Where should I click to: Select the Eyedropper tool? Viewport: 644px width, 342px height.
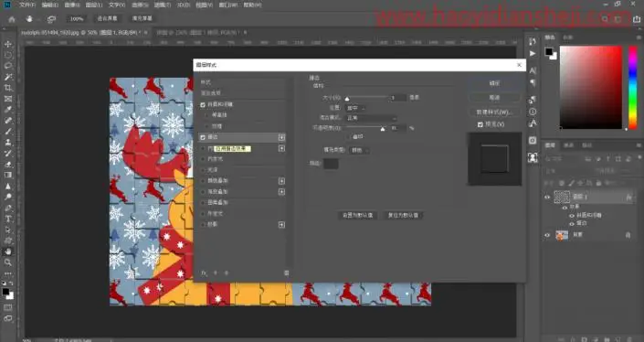(8, 110)
